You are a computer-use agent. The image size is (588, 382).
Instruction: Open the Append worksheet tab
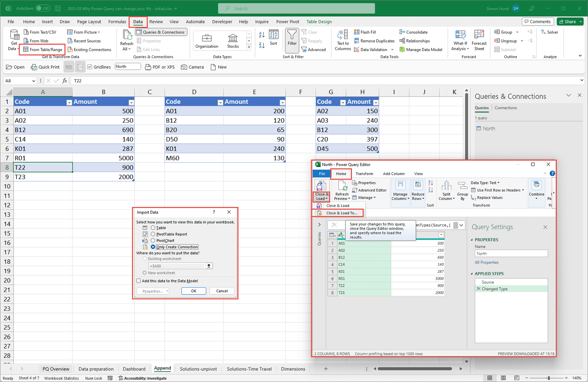(162, 368)
